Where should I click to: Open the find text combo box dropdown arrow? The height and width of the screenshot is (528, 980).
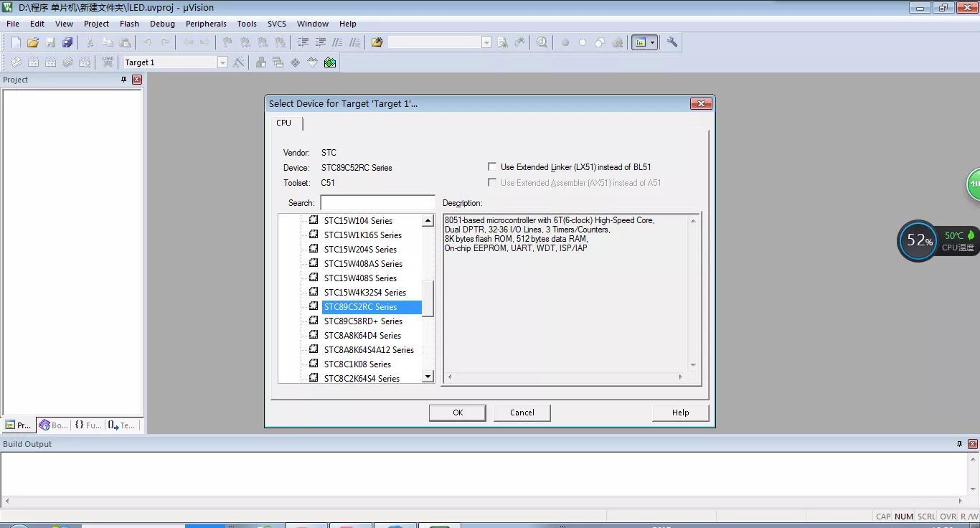point(486,42)
